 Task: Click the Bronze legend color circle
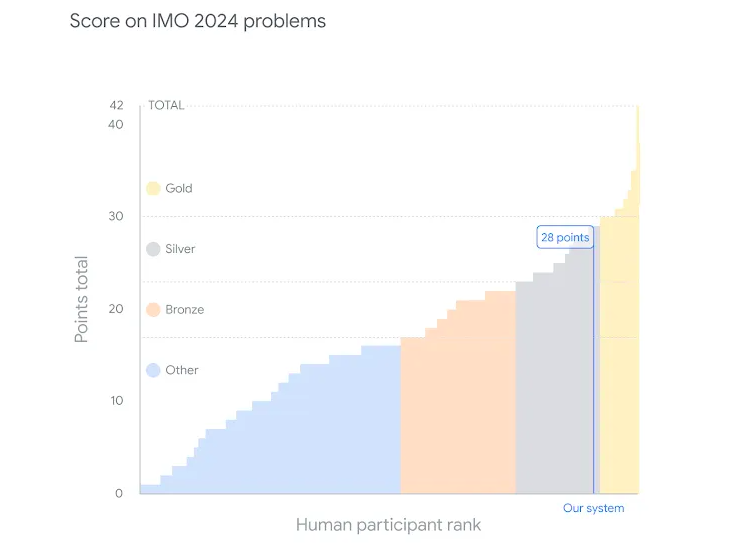click(153, 309)
